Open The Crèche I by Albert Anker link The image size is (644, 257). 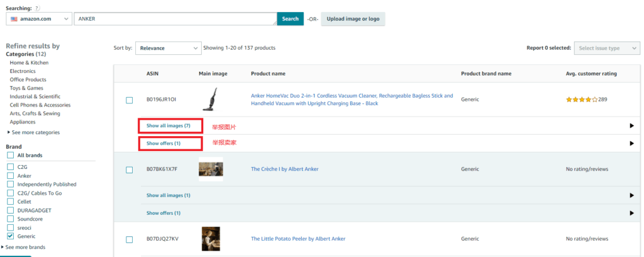coord(285,169)
